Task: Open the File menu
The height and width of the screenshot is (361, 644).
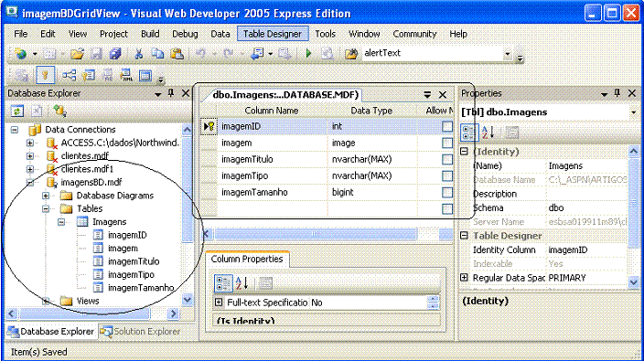Action: click(x=20, y=34)
